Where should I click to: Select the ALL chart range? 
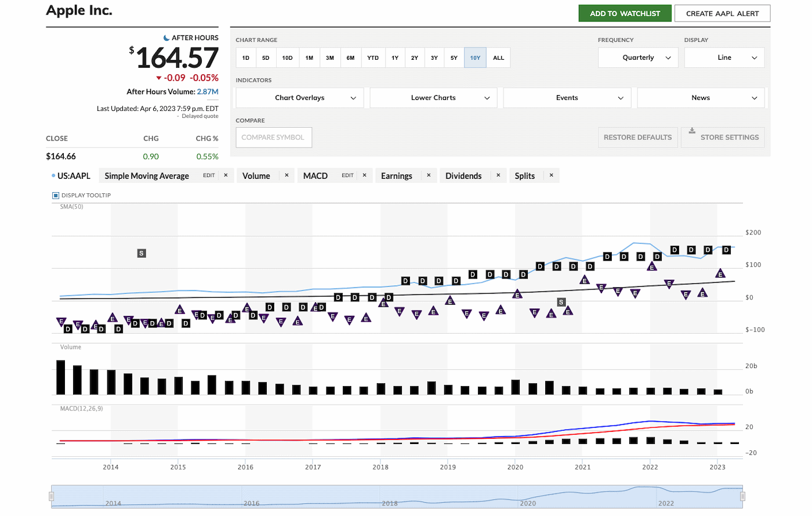point(499,57)
